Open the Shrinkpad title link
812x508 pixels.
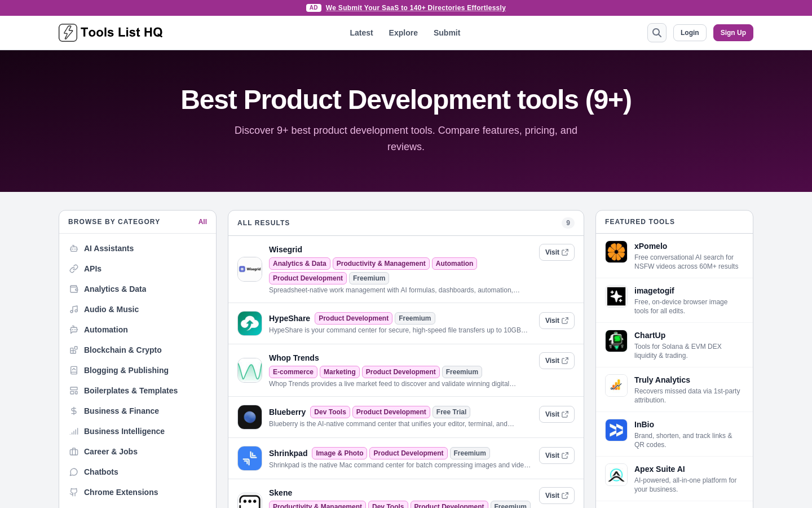point(288,453)
